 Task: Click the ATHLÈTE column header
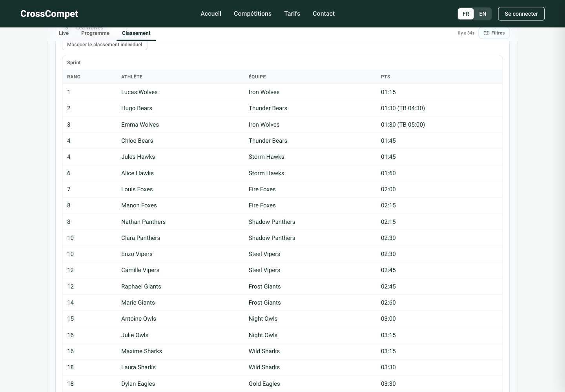(x=132, y=77)
